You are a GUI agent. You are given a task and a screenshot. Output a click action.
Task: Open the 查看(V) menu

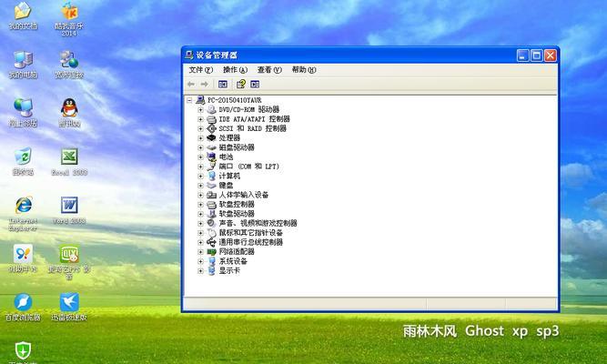pos(269,70)
